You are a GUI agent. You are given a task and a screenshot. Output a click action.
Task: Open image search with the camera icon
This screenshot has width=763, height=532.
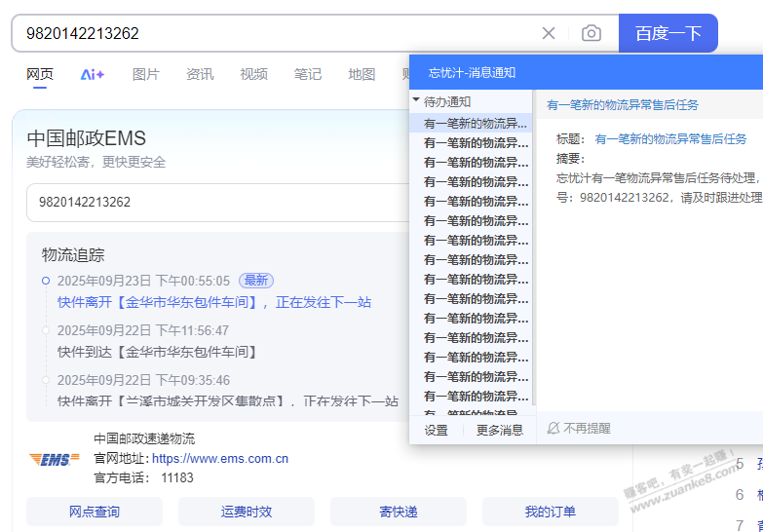pos(591,33)
